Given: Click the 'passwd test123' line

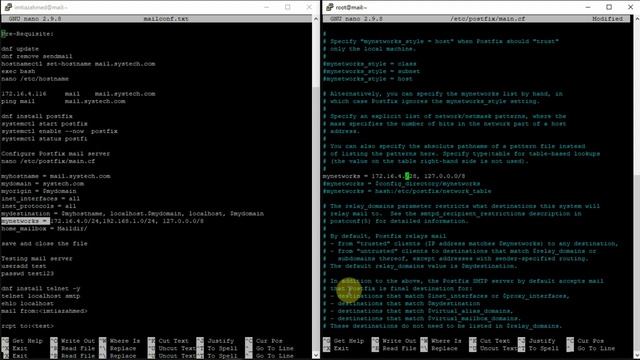Looking at the screenshot, I should [x=27, y=273].
